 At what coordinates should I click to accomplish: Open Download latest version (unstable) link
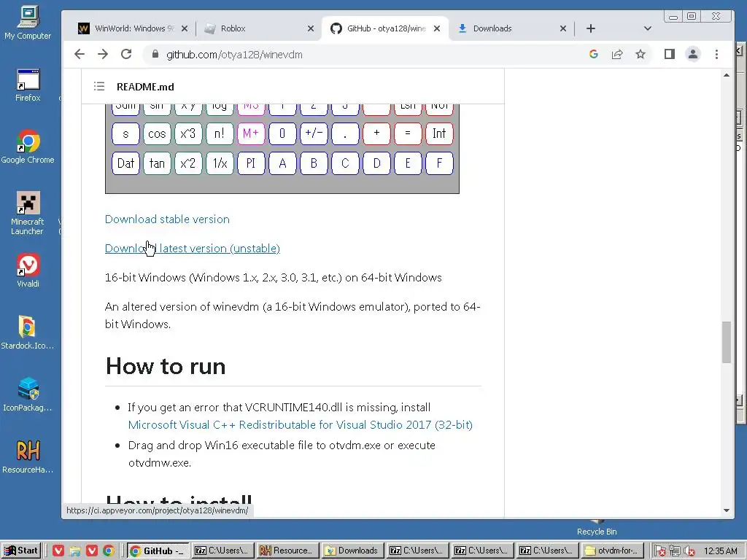click(x=193, y=248)
